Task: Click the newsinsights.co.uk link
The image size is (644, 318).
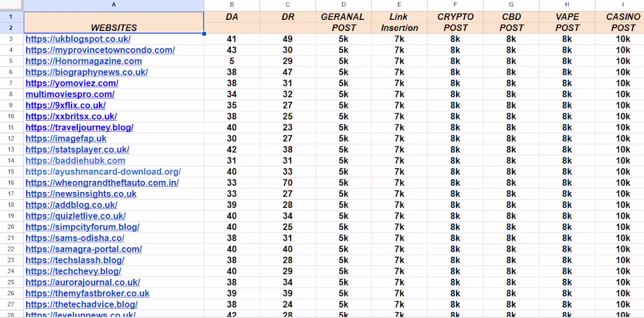Action: (81, 194)
